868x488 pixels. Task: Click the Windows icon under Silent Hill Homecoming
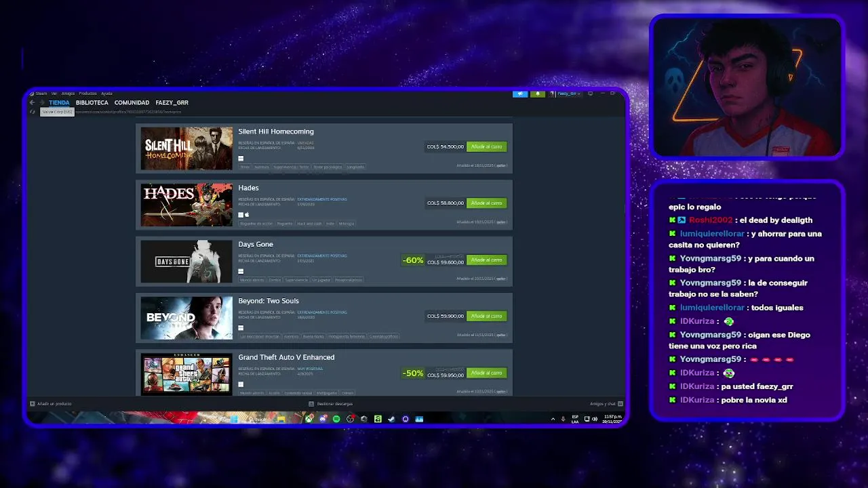pyautogui.click(x=241, y=159)
